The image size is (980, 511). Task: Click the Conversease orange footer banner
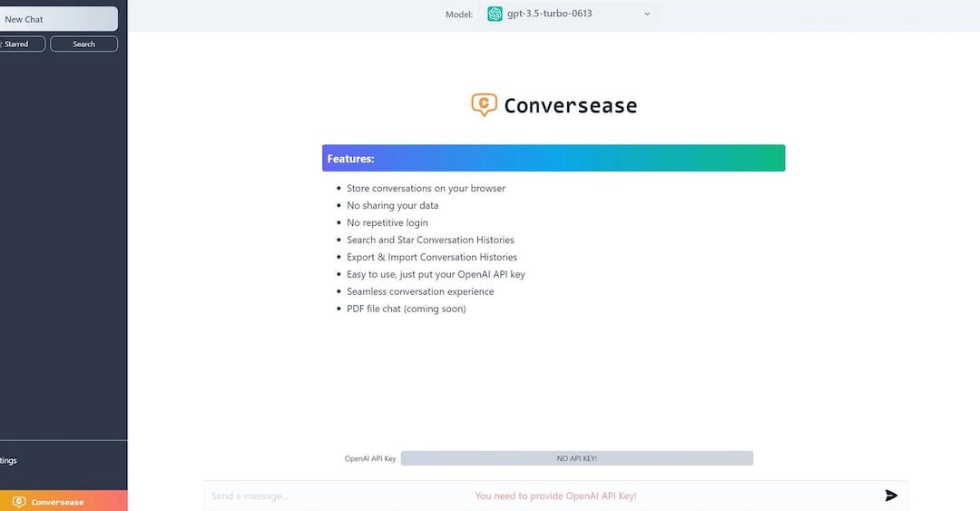coord(64,501)
